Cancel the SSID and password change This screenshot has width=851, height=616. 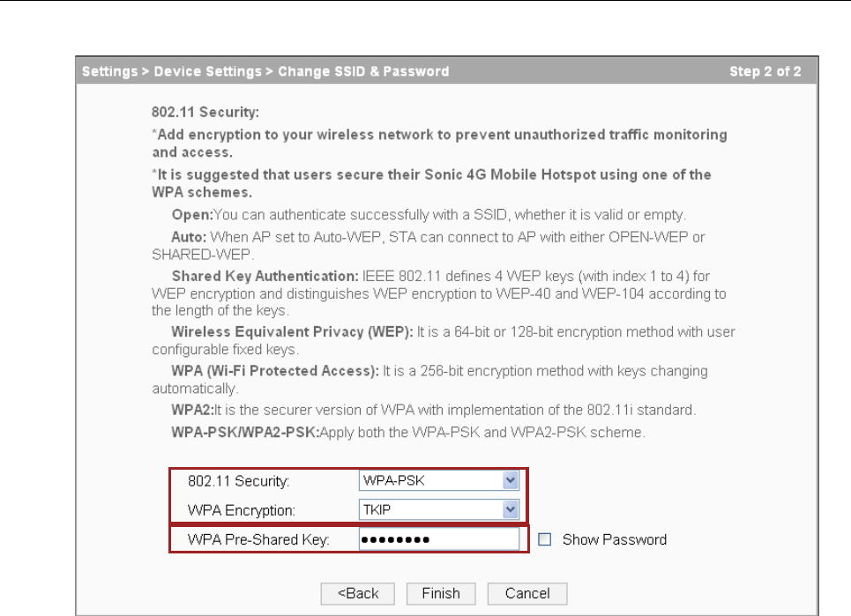[x=526, y=593]
